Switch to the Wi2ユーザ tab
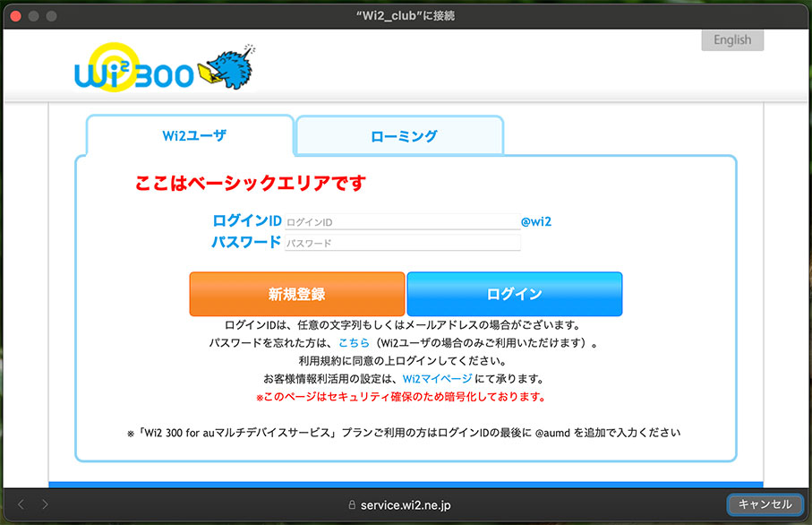This screenshot has height=525, width=812. (x=190, y=135)
